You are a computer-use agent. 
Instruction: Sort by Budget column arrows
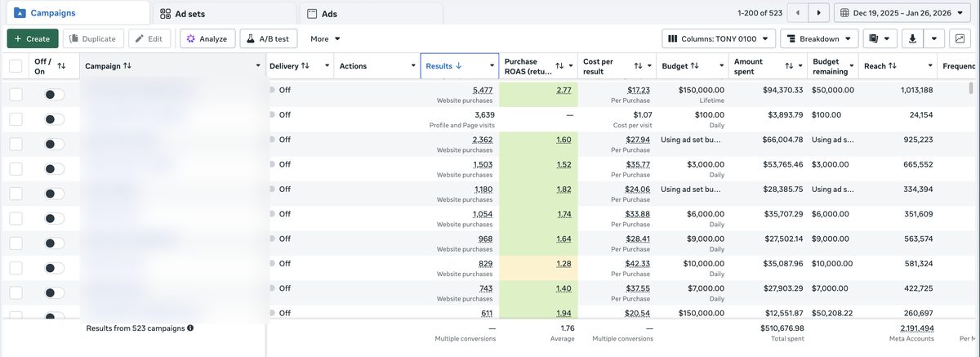pos(695,65)
